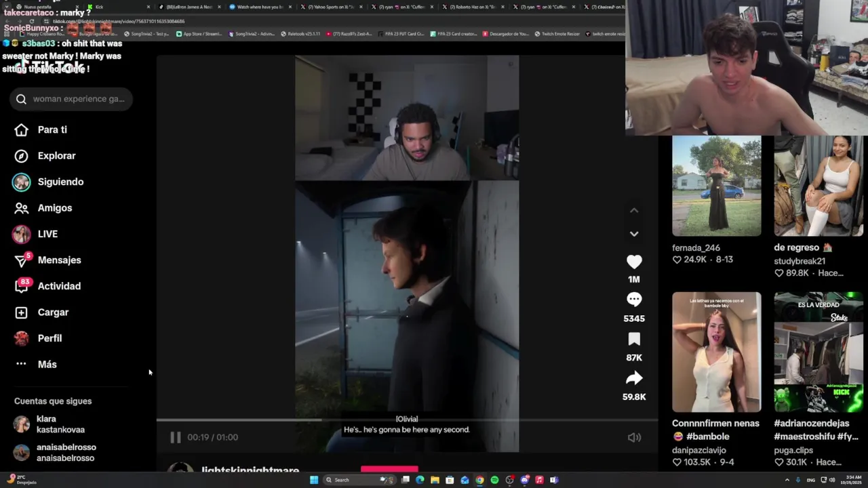This screenshot has width=868, height=488.
Task: Open File Explorer from taskbar
Action: [435, 480]
